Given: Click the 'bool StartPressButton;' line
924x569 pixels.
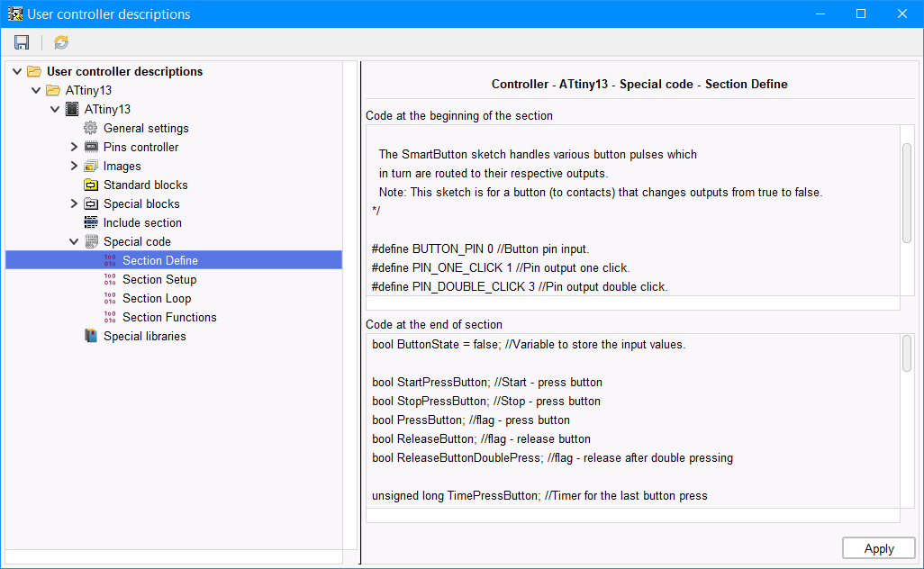Looking at the screenshot, I should coord(487,382).
